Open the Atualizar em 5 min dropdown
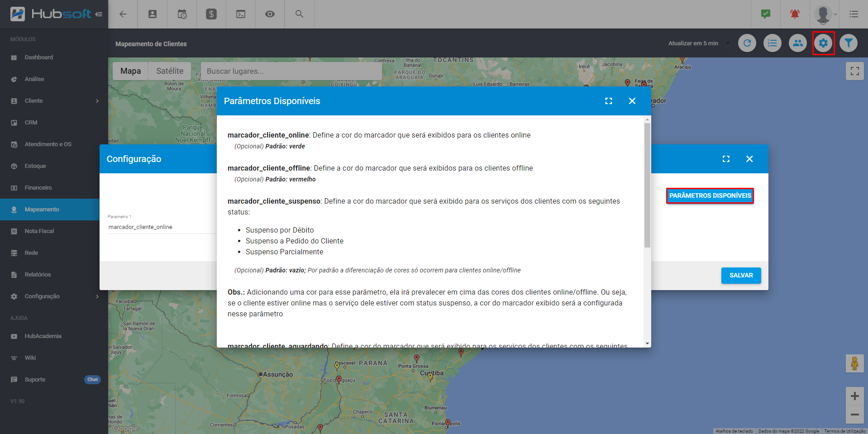 tap(699, 43)
